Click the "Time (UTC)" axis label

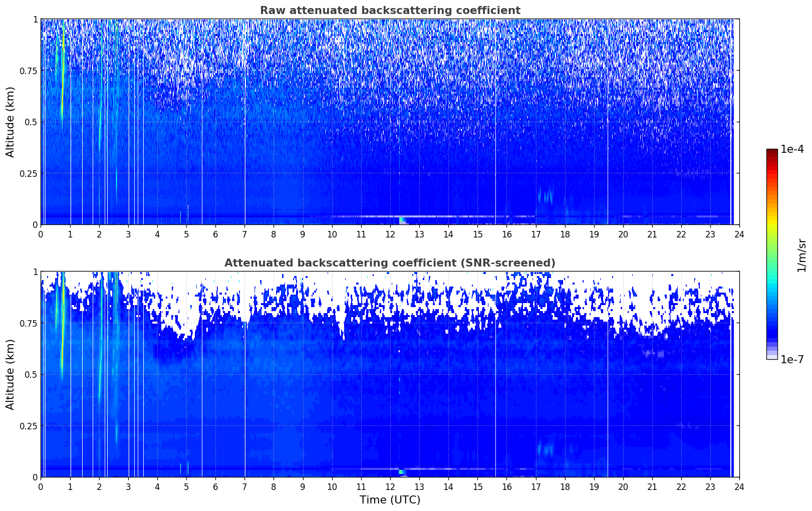click(x=390, y=500)
